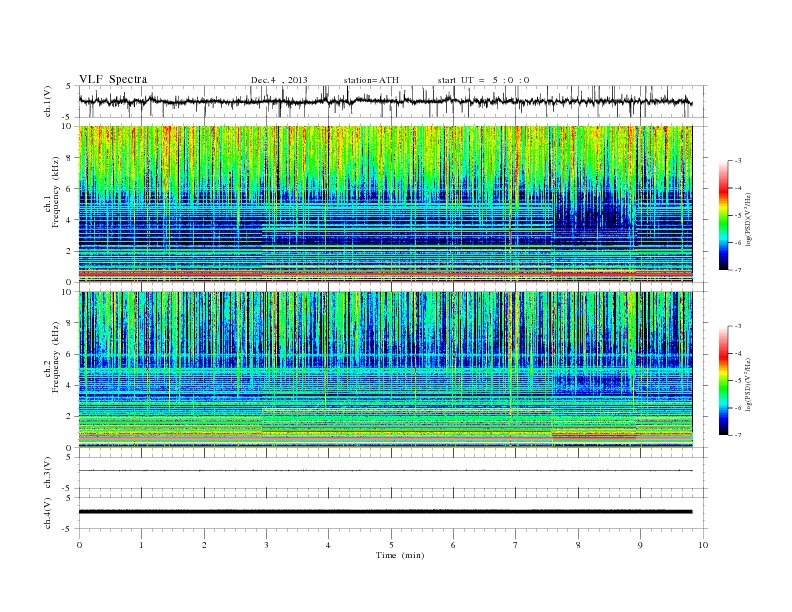Click the "VLF Spectra" title text
This screenshot has width=792, height=612.
pos(113,79)
